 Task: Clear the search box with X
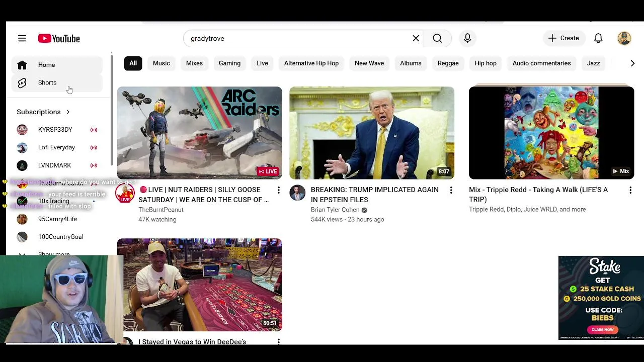(x=416, y=38)
